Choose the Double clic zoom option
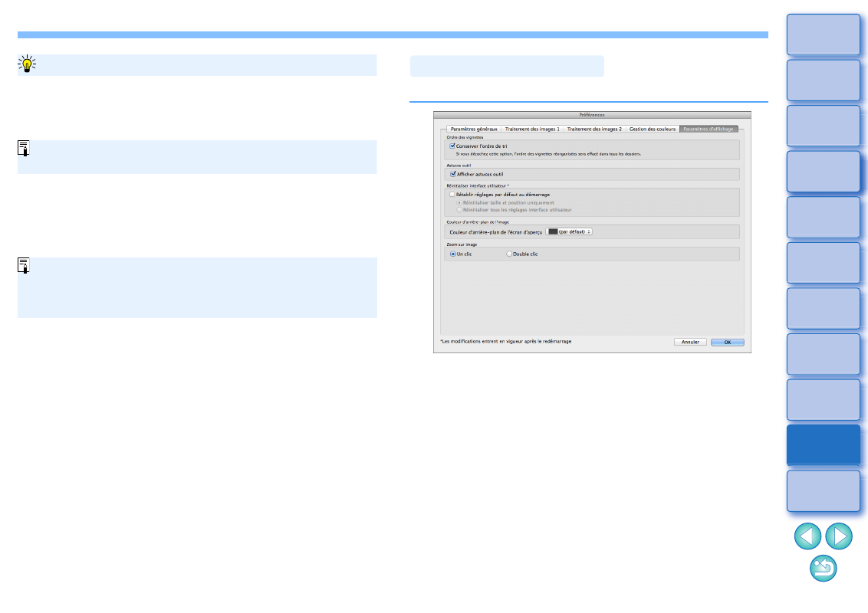Image resolution: width=868 pixels, height=613 pixels. [509, 254]
